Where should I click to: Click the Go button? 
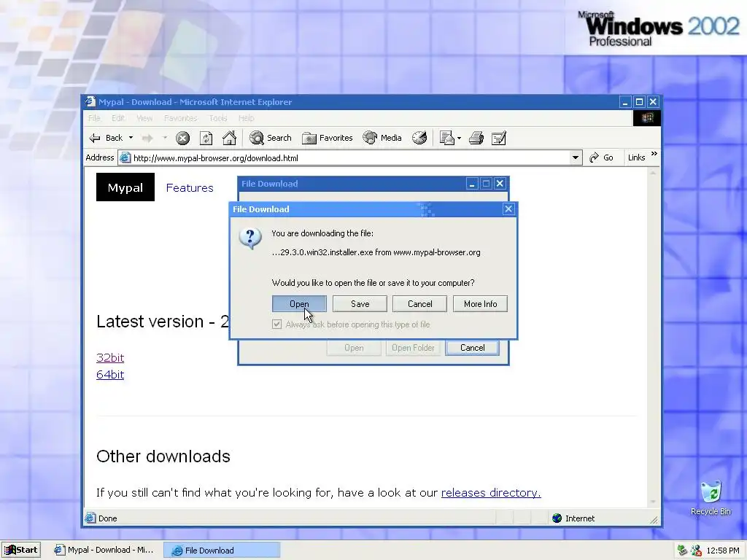[602, 157]
